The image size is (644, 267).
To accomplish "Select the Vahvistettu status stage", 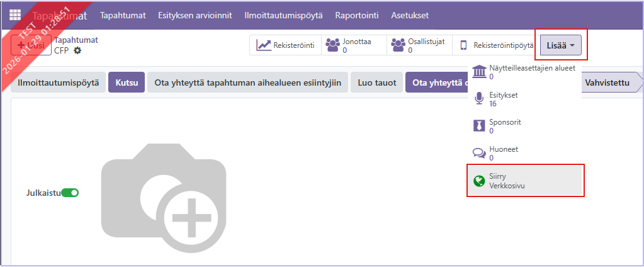I will click(607, 82).
